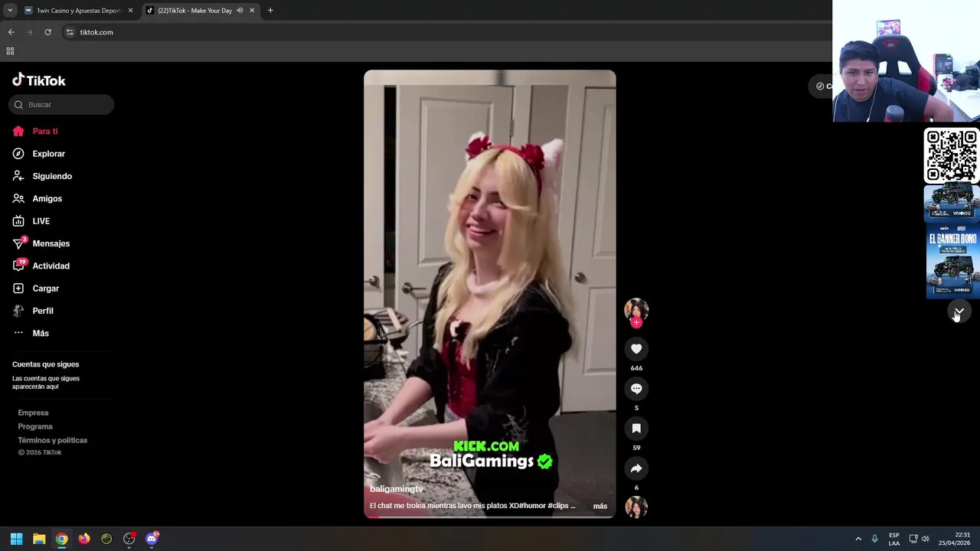
Task: Open Chrome from the taskbar
Action: point(61,539)
